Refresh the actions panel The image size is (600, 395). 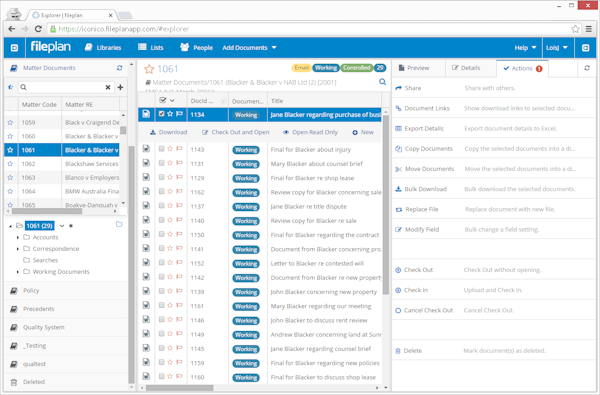click(587, 68)
